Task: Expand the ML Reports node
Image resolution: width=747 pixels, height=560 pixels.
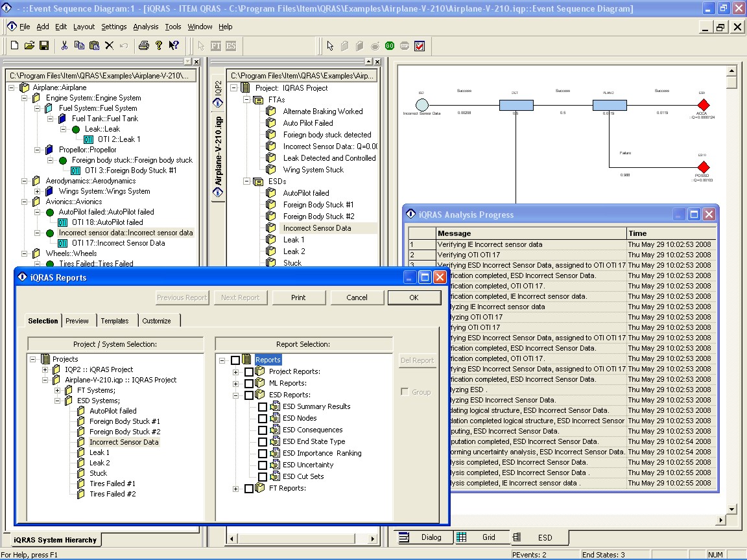Action: click(x=235, y=384)
